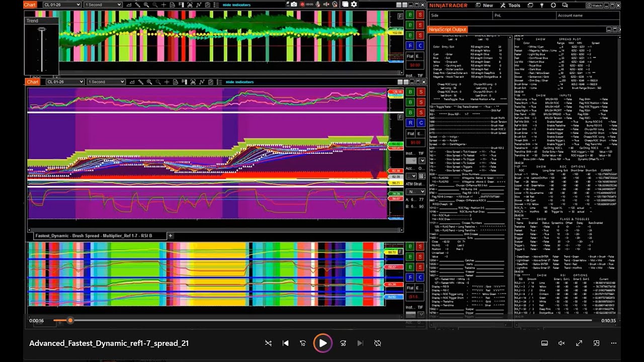Open the Instrument dropdown in chart trader
Screen dimensions: 644x362
[x=411, y=160]
